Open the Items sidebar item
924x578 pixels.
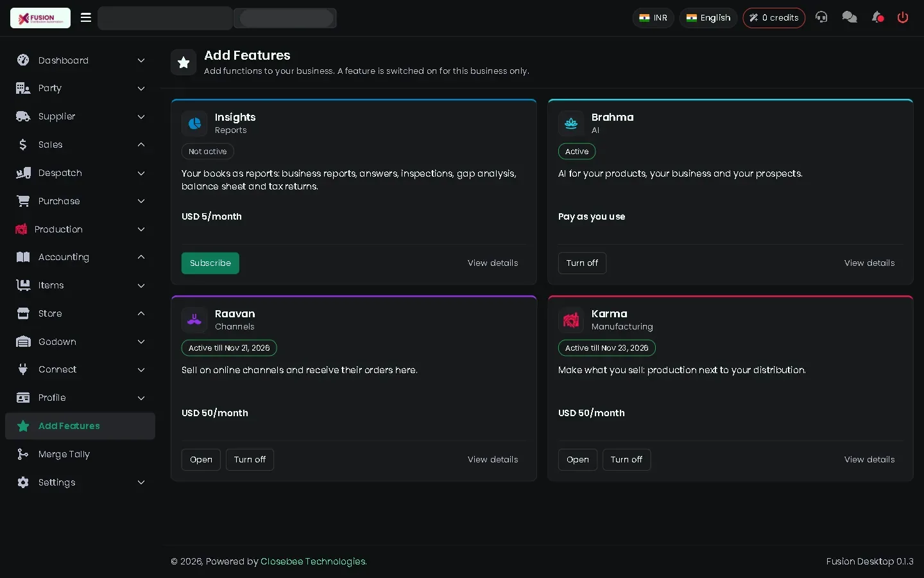click(80, 285)
